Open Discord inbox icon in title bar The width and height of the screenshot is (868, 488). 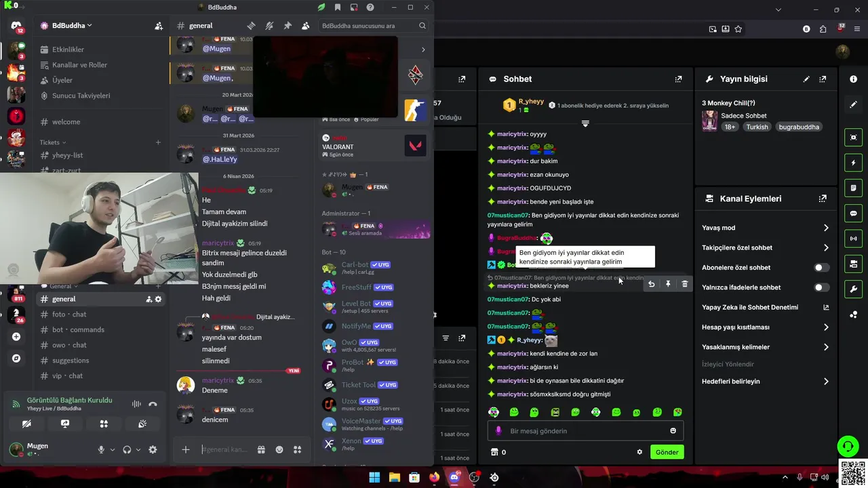point(354,7)
